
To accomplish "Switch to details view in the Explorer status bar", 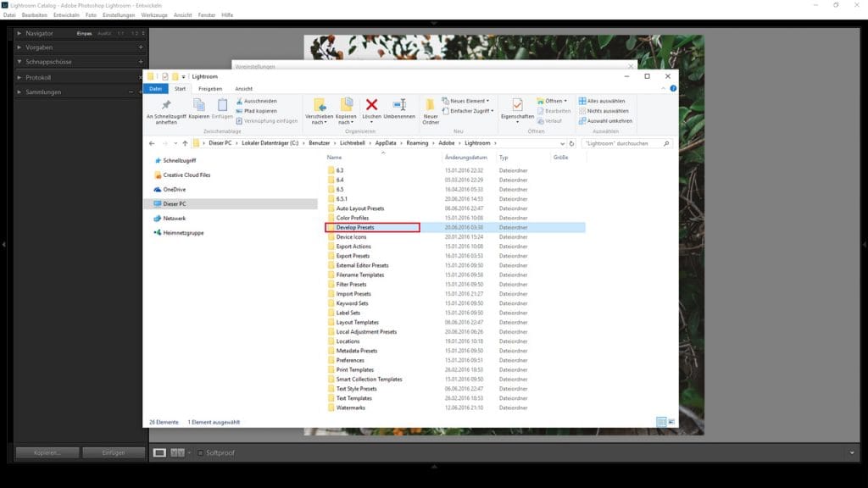I will [661, 422].
